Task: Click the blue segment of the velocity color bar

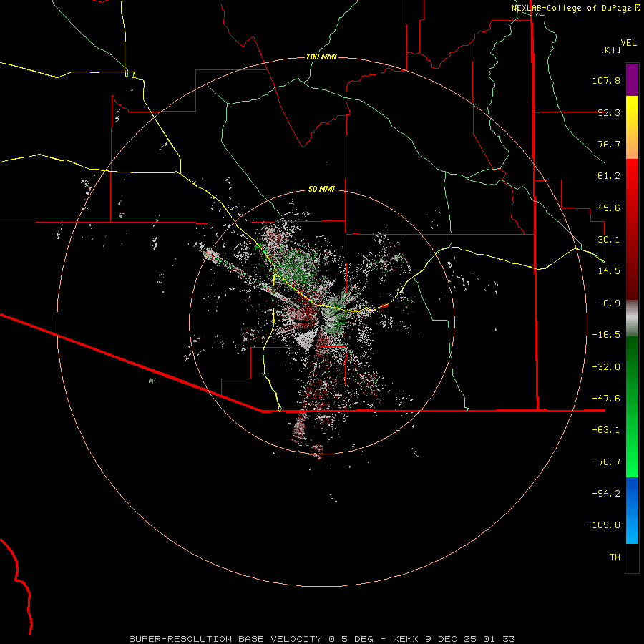Action: coord(632,510)
